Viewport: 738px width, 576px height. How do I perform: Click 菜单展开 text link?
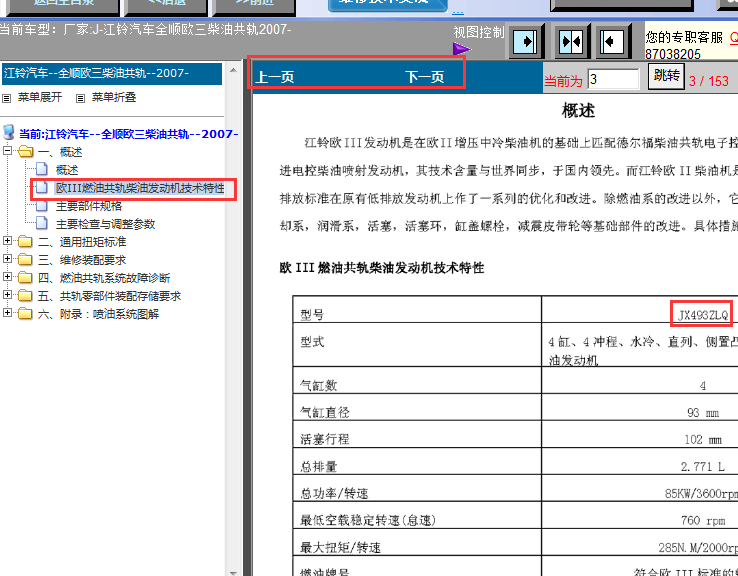(x=40, y=97)
